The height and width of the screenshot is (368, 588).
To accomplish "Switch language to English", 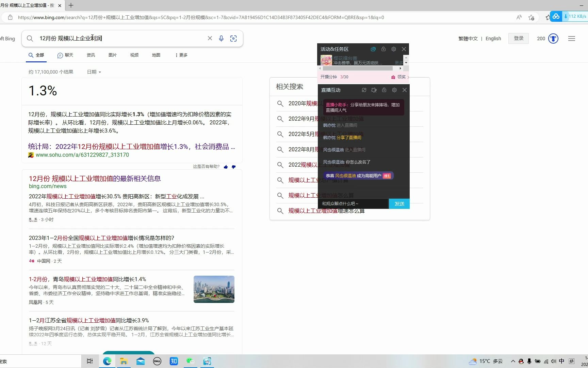I will 493,39.
